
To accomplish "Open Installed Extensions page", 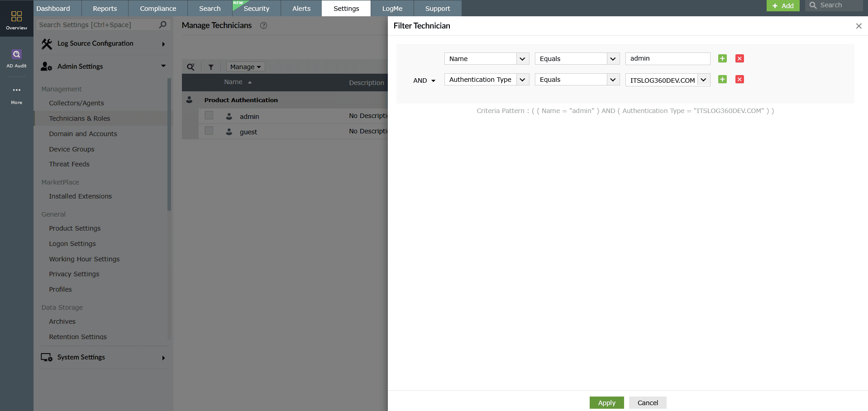I will pyautogui.click(x=81, y=196).
